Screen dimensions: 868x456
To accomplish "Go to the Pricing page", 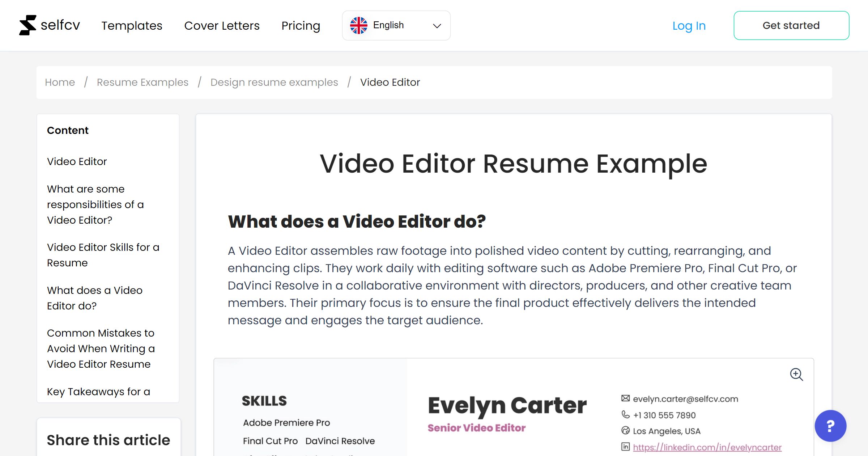I will tap(301, 25).
